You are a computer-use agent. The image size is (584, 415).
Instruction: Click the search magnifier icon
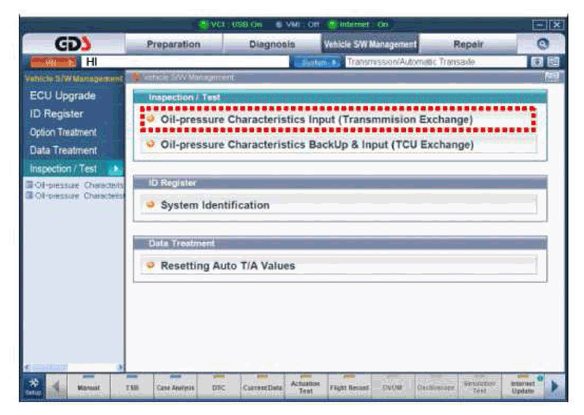point(542,44)
